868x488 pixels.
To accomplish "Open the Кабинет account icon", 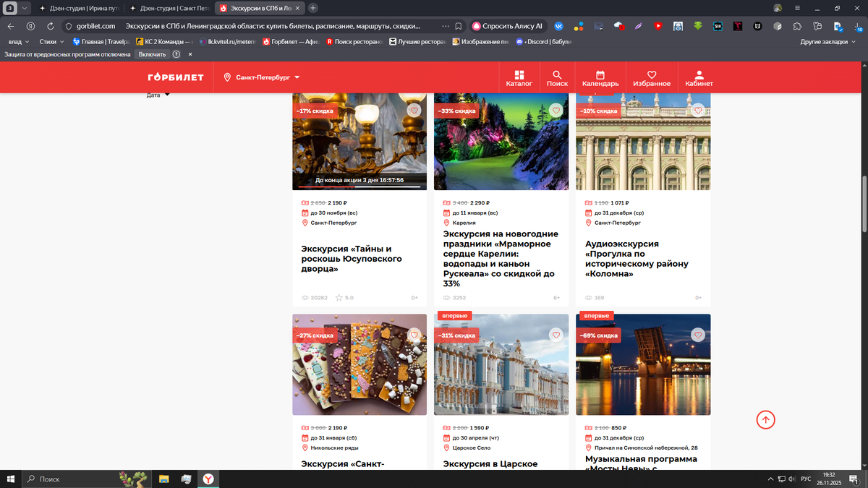I will click(699, 78).
